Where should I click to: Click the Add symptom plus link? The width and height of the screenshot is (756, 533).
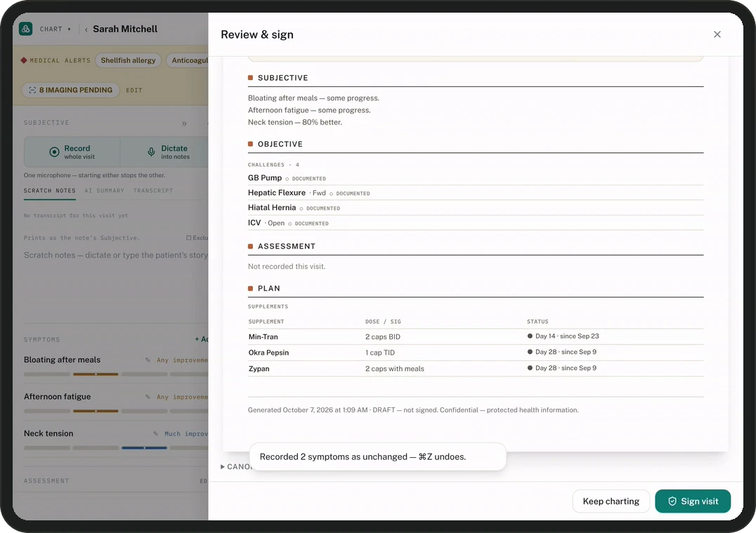[x=201, y=339]
